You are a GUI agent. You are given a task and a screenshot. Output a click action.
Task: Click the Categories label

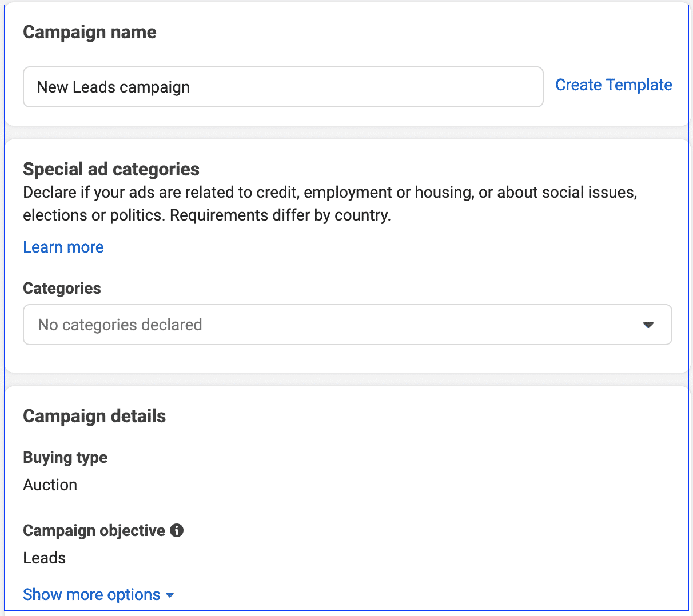point(62,289)
